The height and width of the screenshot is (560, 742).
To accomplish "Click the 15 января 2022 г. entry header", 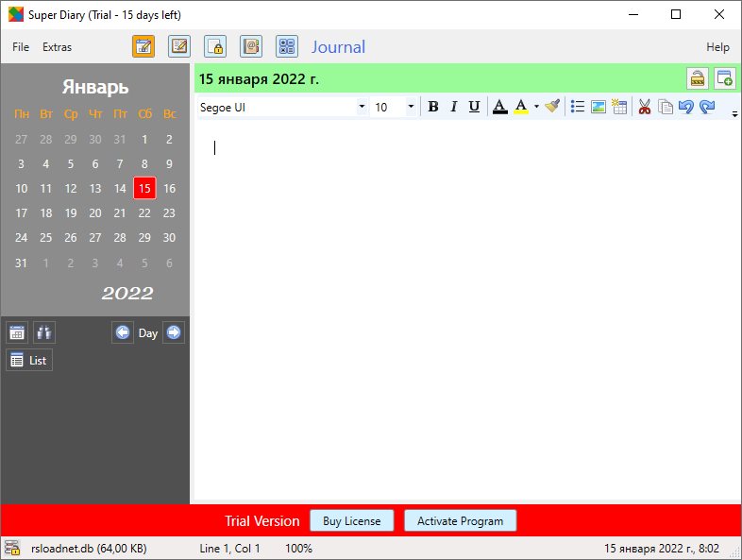I will click(x=259, y=79).
